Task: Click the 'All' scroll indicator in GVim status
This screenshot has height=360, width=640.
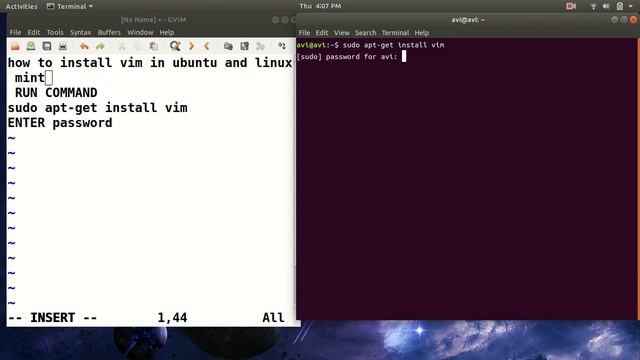Action: 273,318
